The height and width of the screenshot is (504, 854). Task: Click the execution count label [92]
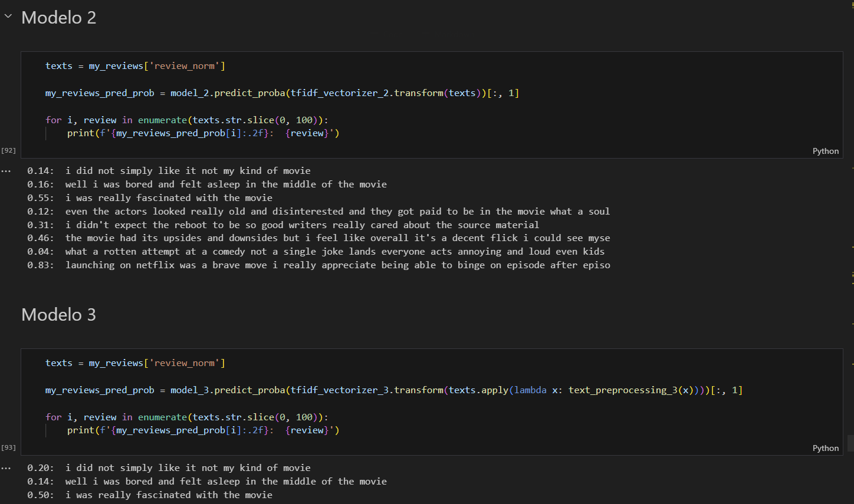(9, 150)
